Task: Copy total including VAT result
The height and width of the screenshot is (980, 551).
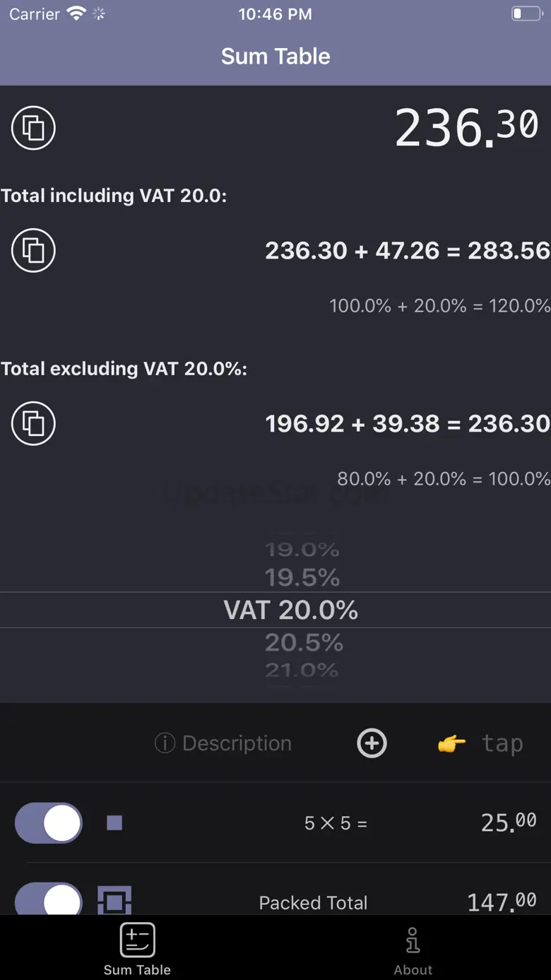Action: 33,250
